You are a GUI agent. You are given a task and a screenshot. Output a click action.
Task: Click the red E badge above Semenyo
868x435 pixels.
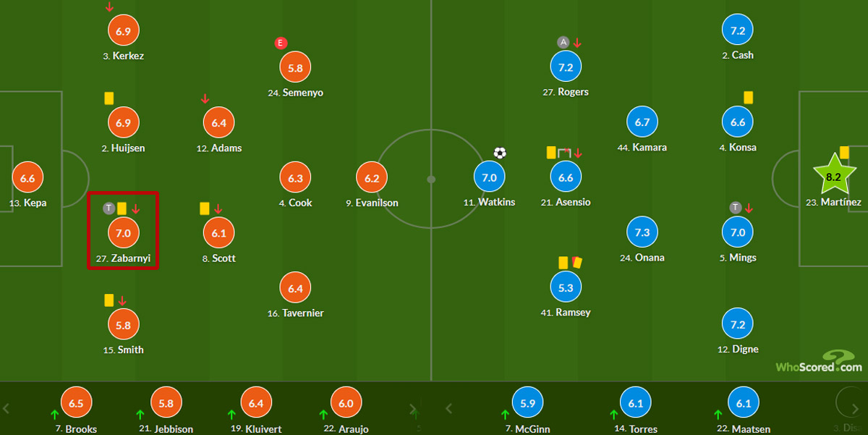281,43
